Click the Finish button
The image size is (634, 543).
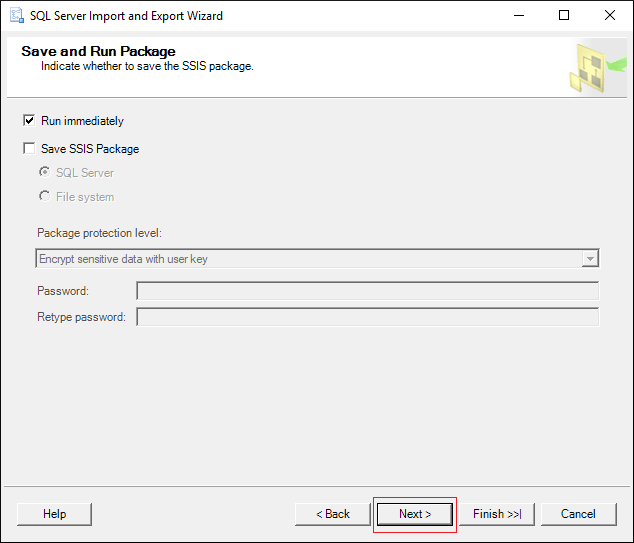click(x=497, y=514)
